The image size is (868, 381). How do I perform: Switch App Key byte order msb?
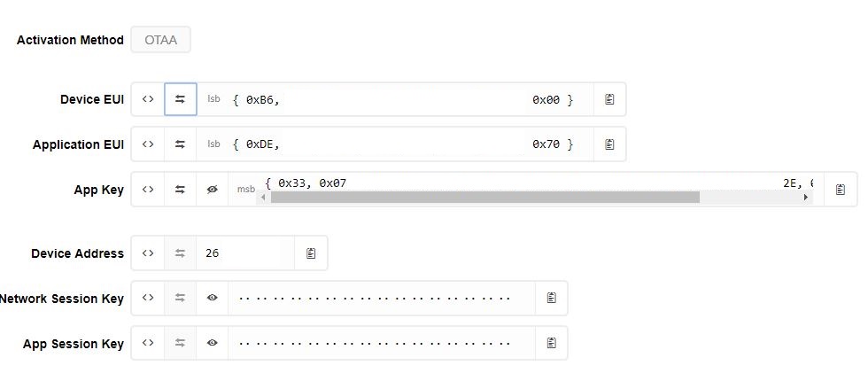click(x=181, y=190)
